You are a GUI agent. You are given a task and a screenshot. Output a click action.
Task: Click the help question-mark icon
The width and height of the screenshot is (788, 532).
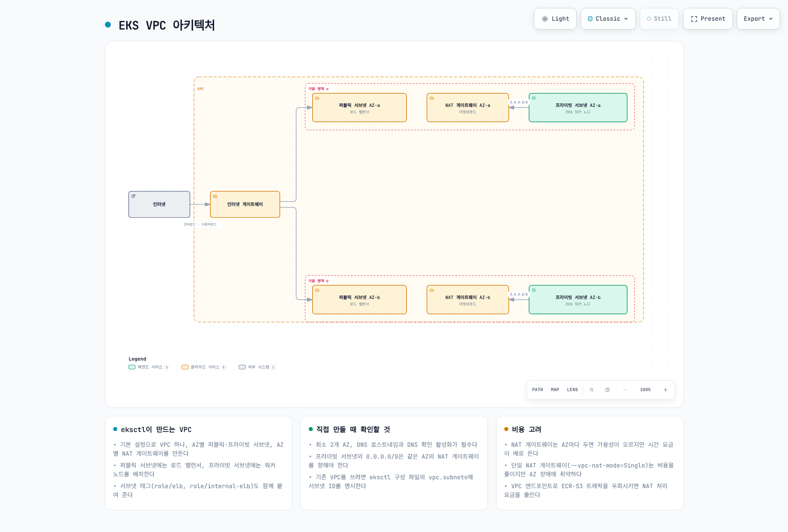(x=607, y=390)
